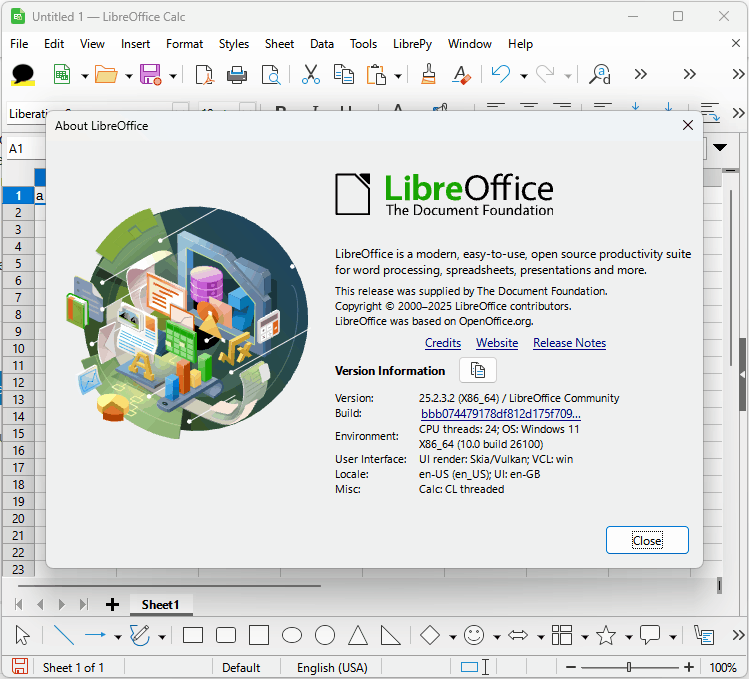Click the Name Box showing A1

(x=25, y=149)
